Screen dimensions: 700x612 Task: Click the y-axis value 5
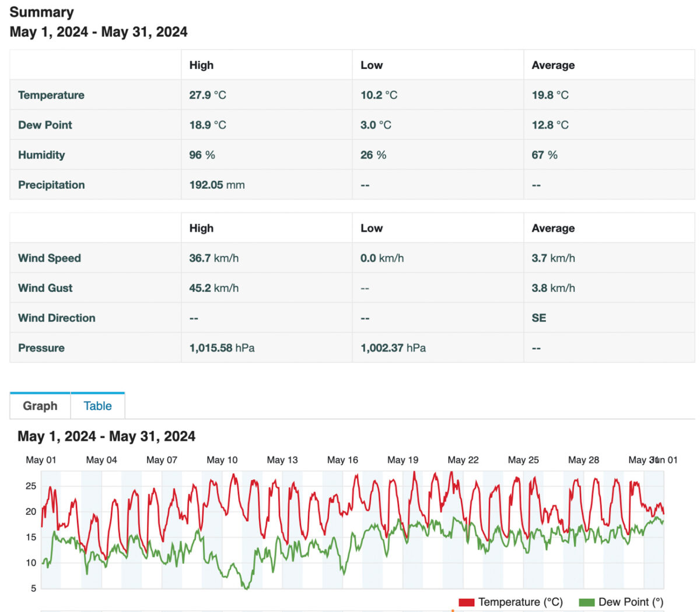(33, 588)
